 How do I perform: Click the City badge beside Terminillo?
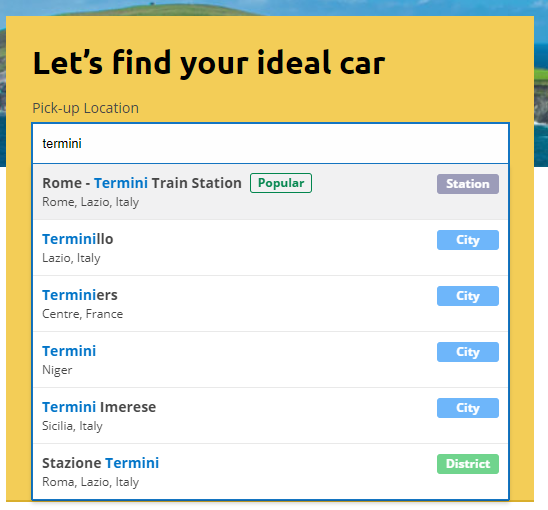468,240
